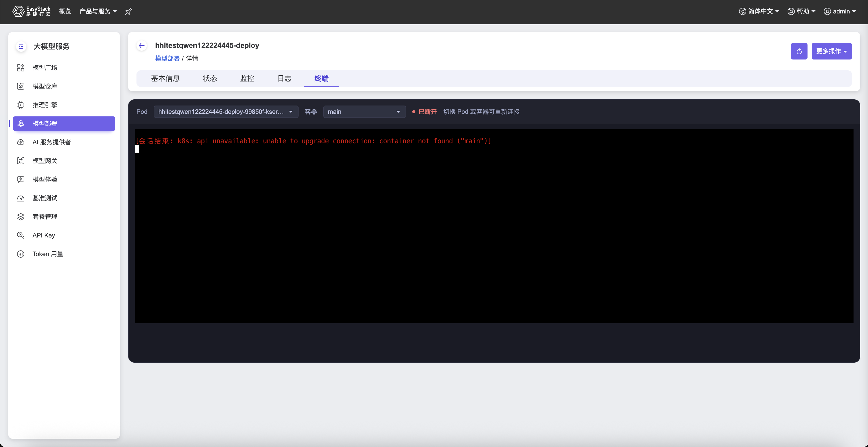Open the 容器 main dropdown

(364, 111)
